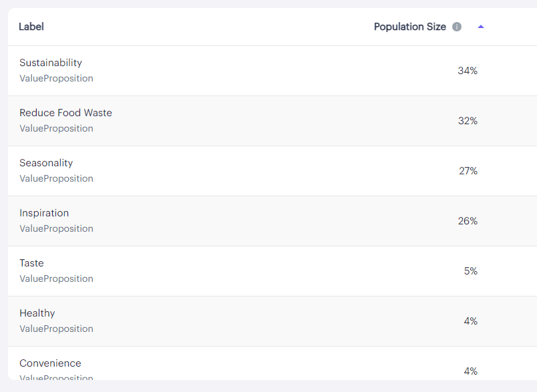Click ValueProposition under Healthy
This screenshot has height=392, width=537.
tap(56, 329)
